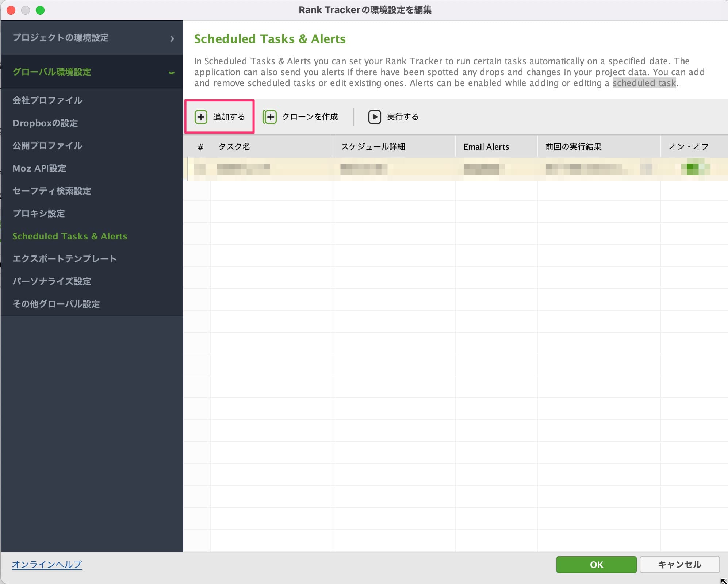Open 会社プロファイル settings
The height and width of the screenshot is (584, 728).
coord(47,100)
